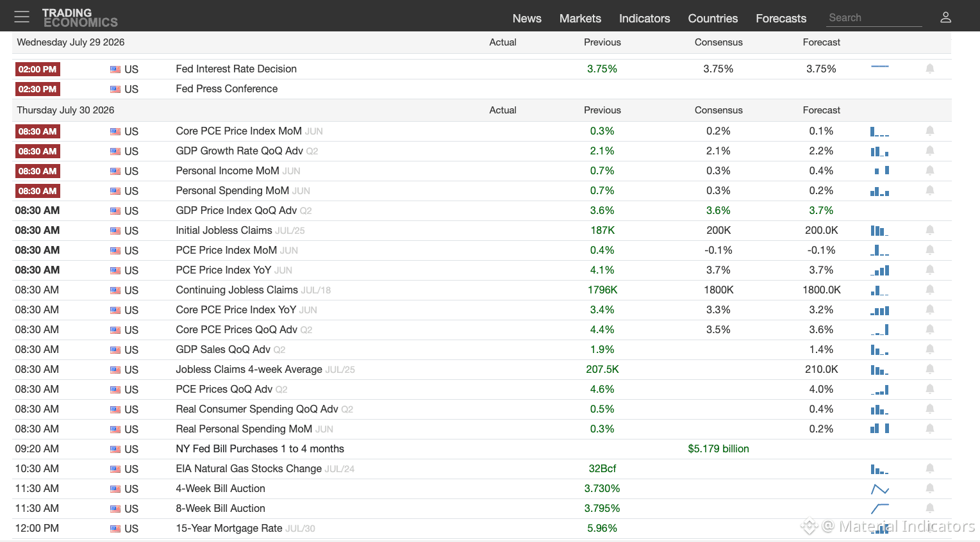980x542 pixels.
Task: Open mini bar chart for Core PCE Price Index MoM
Action: click(879, 131)
